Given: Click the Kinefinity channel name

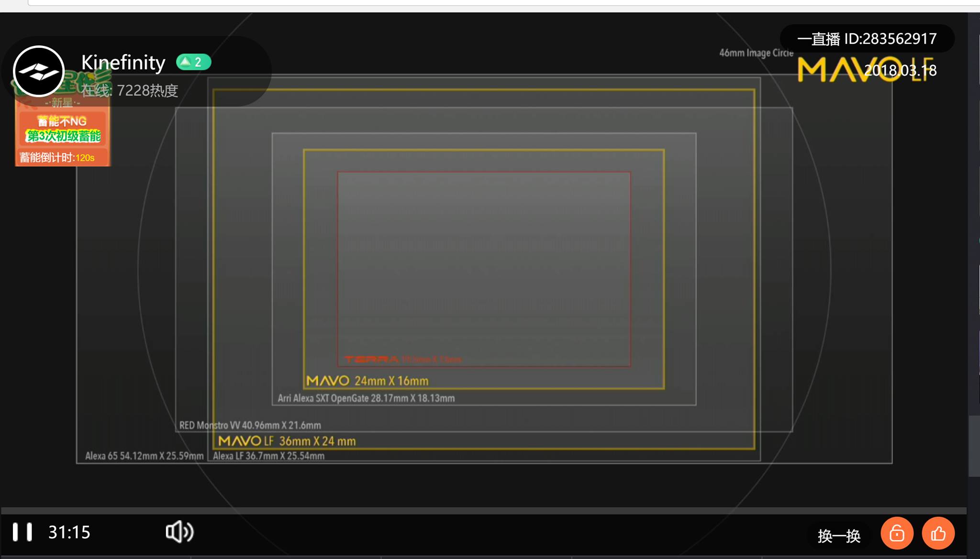Looking at the screenshot, I should coord(123,63).
